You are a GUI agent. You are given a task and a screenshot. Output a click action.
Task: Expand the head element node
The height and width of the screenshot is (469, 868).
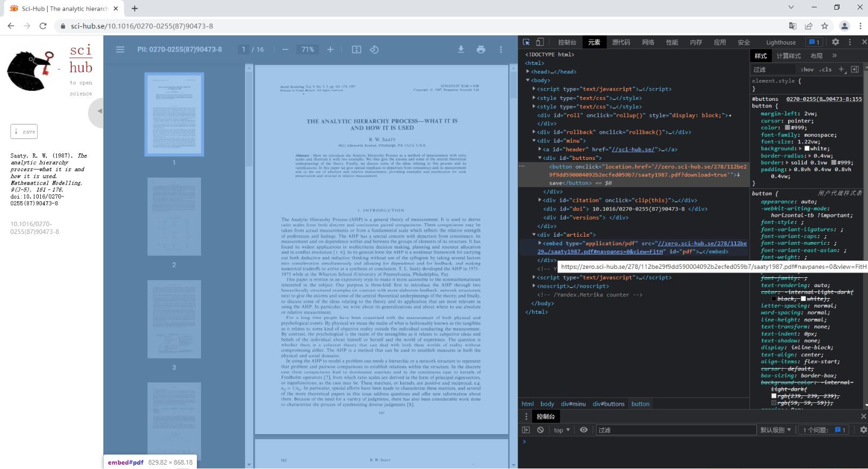pyautogui.click(x=528, y=71)
